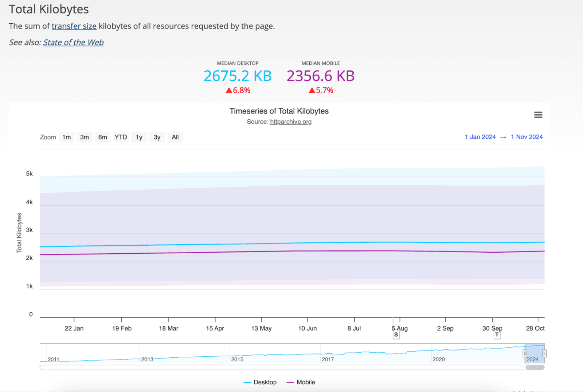Select the All zoom option
583x392 pixels.
pyautogui.click(x=175, y=137)
